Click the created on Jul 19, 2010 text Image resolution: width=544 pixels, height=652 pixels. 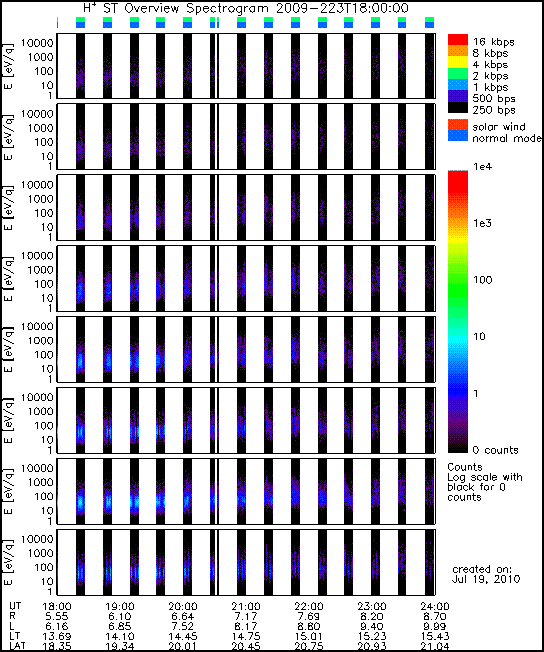[x=485, y=574]
